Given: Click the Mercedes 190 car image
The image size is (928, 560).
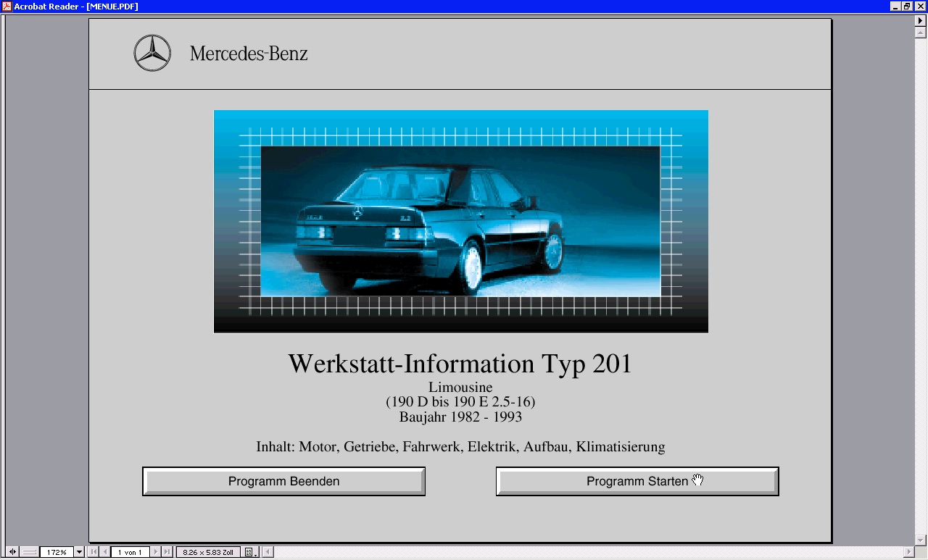Looking at the screenshot, I should pos(461,222).
